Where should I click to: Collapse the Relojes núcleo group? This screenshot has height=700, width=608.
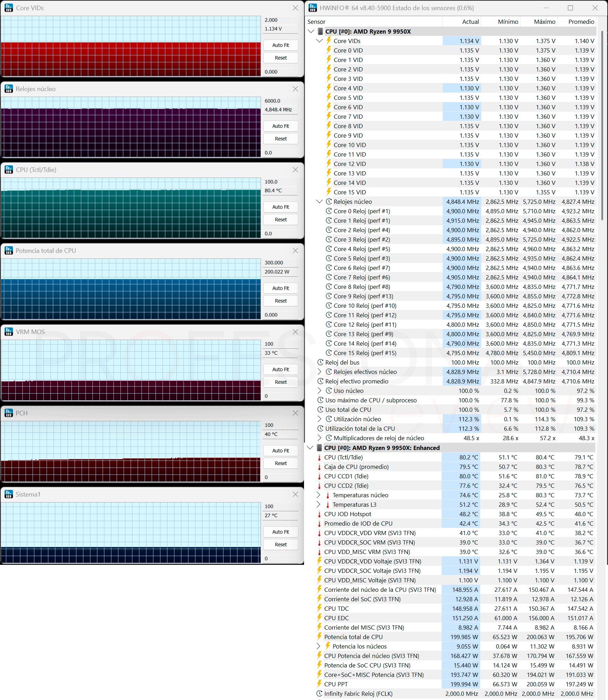click(x=319, y=201)
